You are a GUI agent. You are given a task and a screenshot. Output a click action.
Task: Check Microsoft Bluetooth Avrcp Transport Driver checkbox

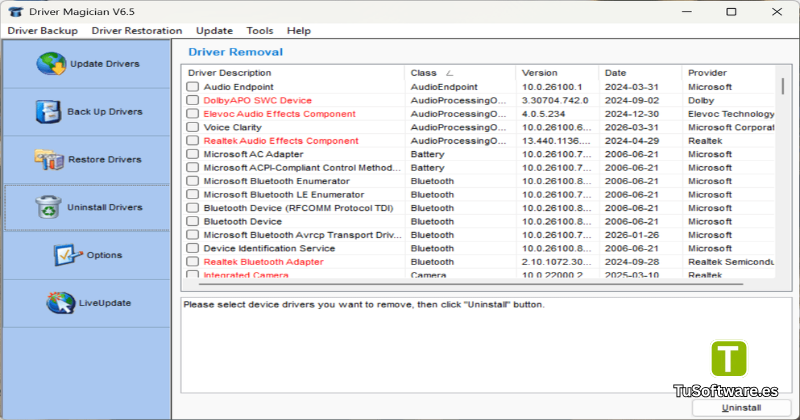click(192, 235)
